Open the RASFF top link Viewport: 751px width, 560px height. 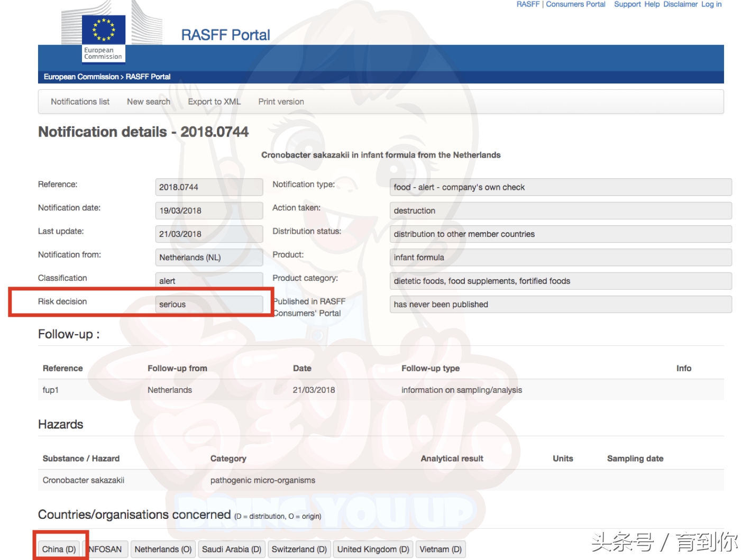(528, 4)
